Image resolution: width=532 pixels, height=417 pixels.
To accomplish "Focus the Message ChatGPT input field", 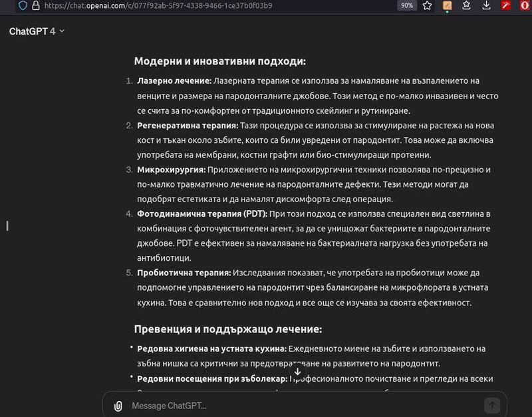I will 299,405.
